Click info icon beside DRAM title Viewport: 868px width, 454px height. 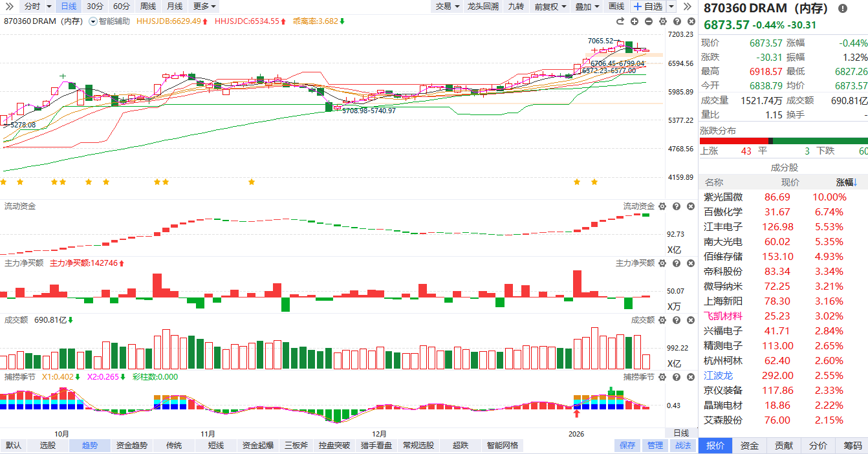(x=842, y=8)
